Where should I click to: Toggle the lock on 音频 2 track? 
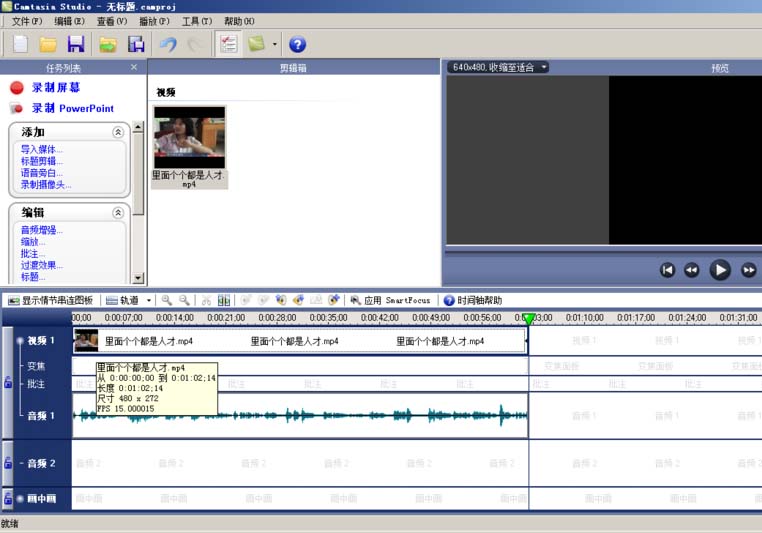(8, 463)
